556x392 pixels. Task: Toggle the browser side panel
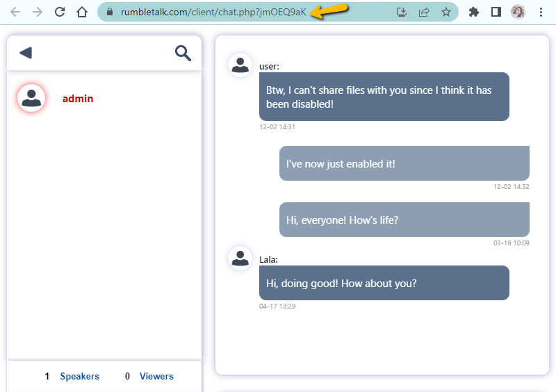pos(496,12)
